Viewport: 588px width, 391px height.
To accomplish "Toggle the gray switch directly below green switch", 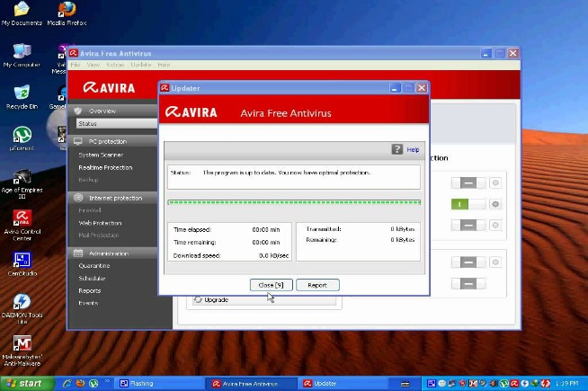I will coord(468,225).
